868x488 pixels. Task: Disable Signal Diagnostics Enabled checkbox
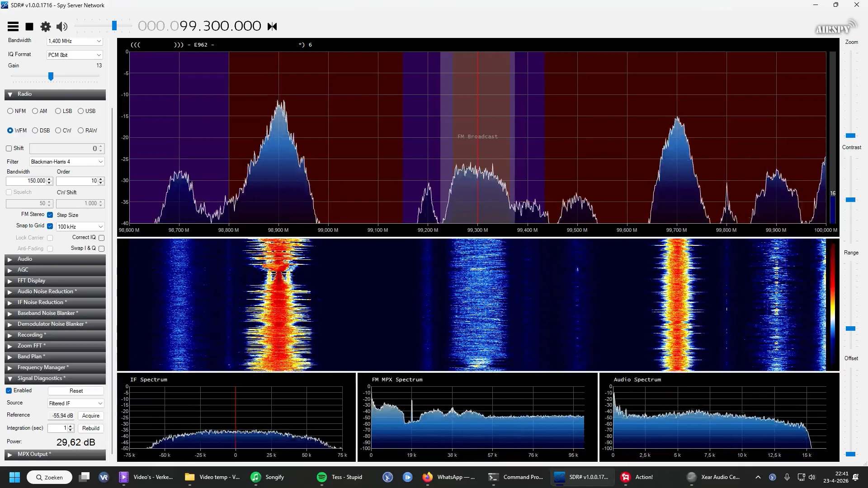pos(9,390)
